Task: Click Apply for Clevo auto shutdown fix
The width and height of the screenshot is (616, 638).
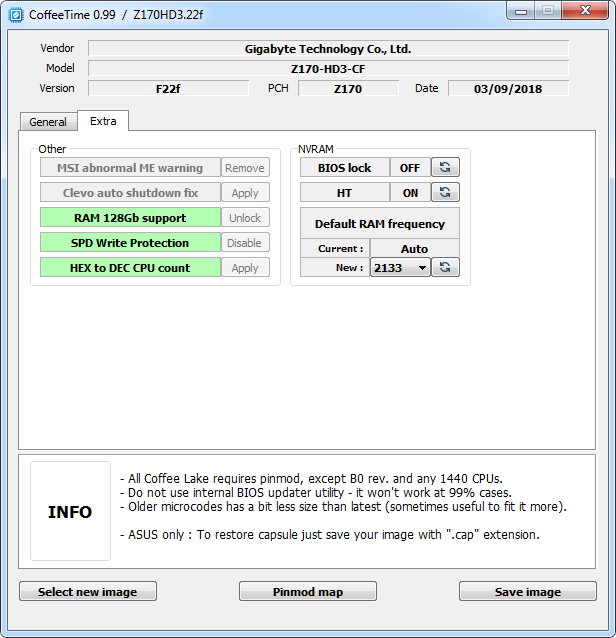Action: coord(245,192)
